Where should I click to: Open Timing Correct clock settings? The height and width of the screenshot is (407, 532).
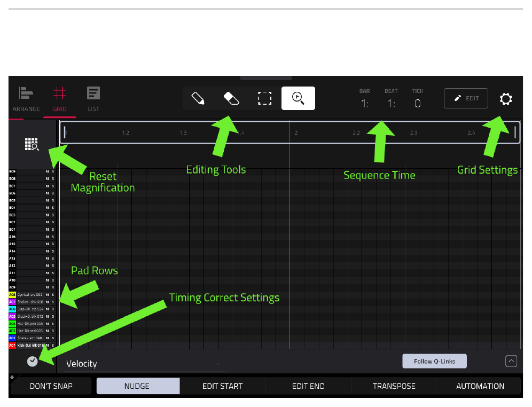32,362
